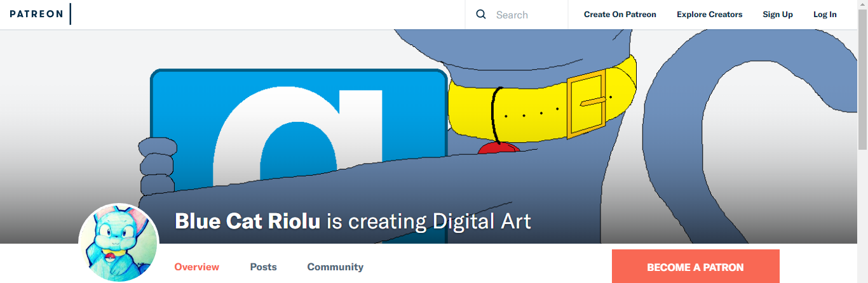Switch to the Community tab

[335, 267]
